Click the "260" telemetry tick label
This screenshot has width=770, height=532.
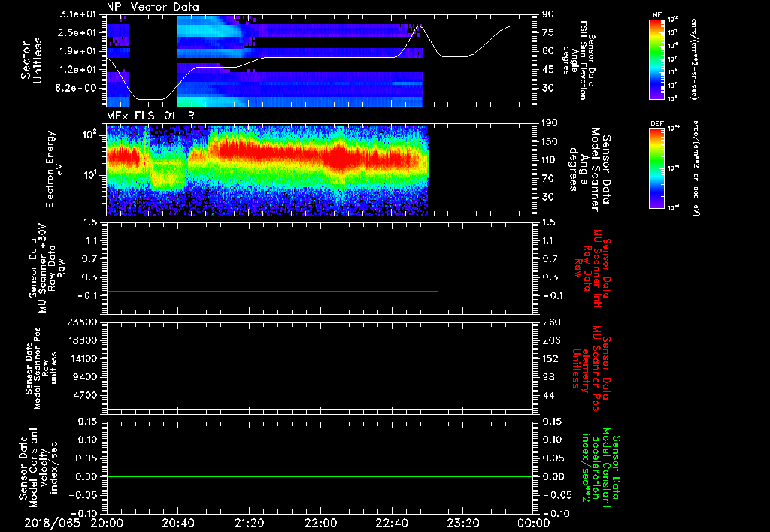pos(551,322)
